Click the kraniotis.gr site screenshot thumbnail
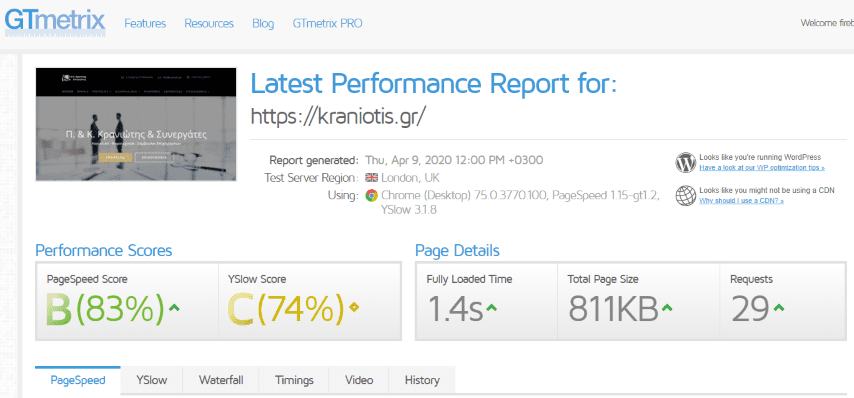This screenshot has width=854, height=398. (136, 124)
